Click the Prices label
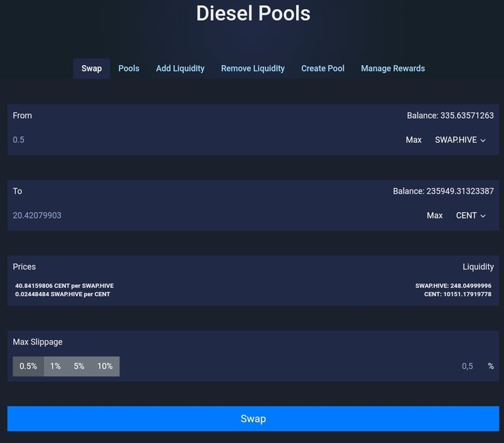This screenshot has height=443, width=504. tap(24, 266)
